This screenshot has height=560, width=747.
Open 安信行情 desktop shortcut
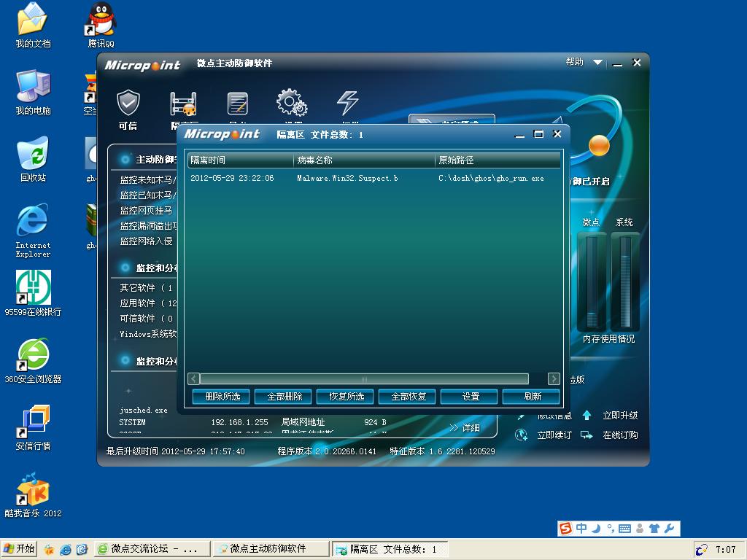point(33,427)
